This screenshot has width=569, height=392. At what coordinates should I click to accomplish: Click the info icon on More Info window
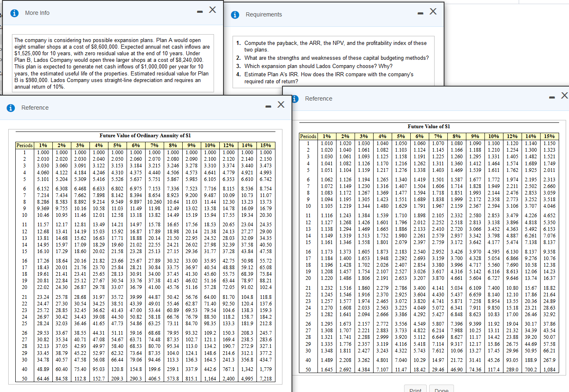point(15,13)
